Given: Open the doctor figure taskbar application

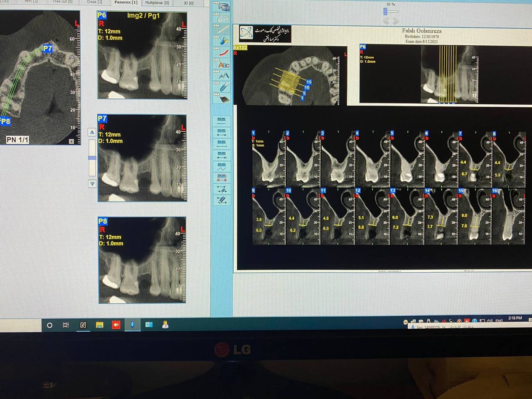Looking at the screenshot, I should (x=165, y=325).
